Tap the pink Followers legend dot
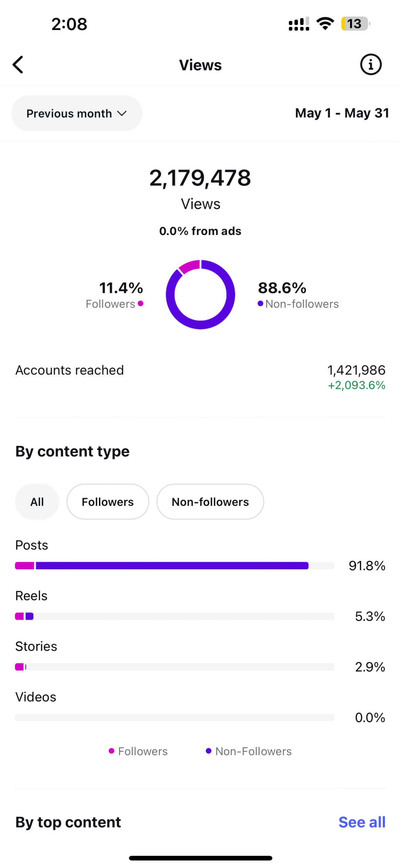This screenshot has height=868, width=401. tap(112, 751)
